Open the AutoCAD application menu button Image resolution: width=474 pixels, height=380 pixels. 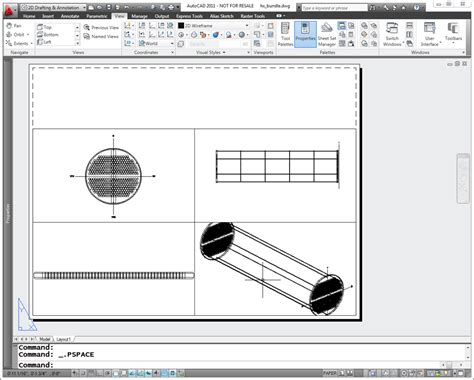coord(10,10)
